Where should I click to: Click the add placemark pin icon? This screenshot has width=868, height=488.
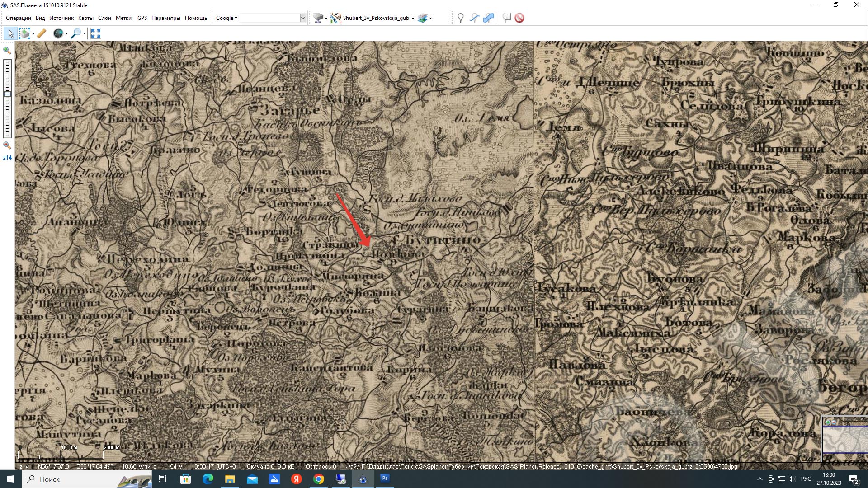[x=460, y=18]
